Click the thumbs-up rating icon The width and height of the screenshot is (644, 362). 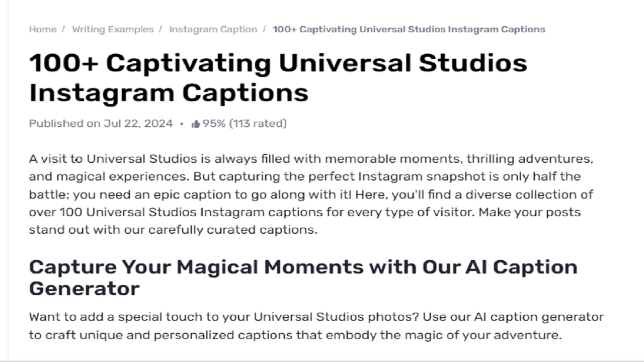point(196,123)
